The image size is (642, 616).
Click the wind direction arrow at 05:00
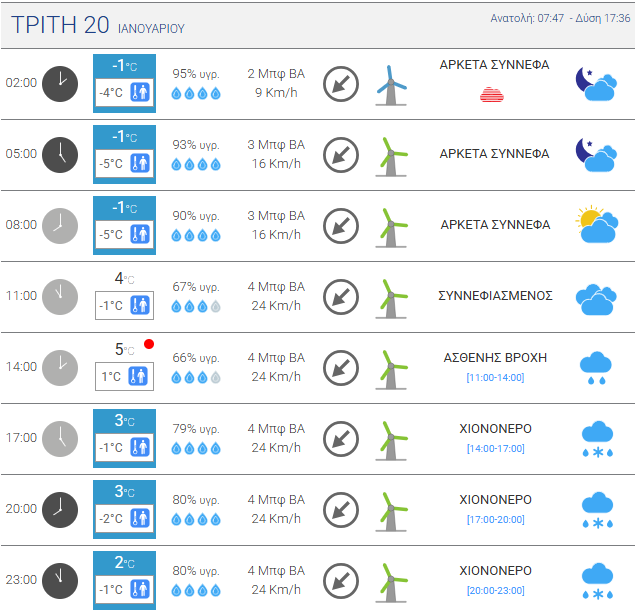pos(341,155)
